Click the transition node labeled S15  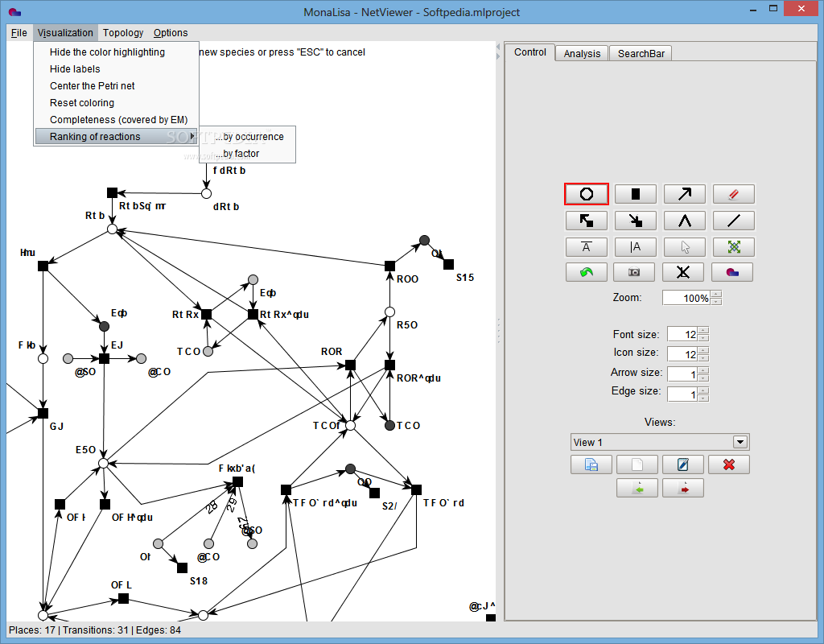[449, 264]
